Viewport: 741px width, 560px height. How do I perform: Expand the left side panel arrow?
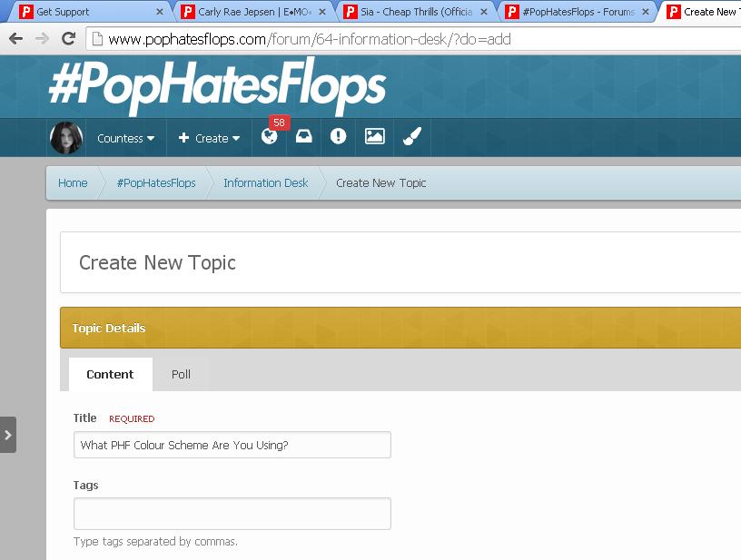pos(8,435)
